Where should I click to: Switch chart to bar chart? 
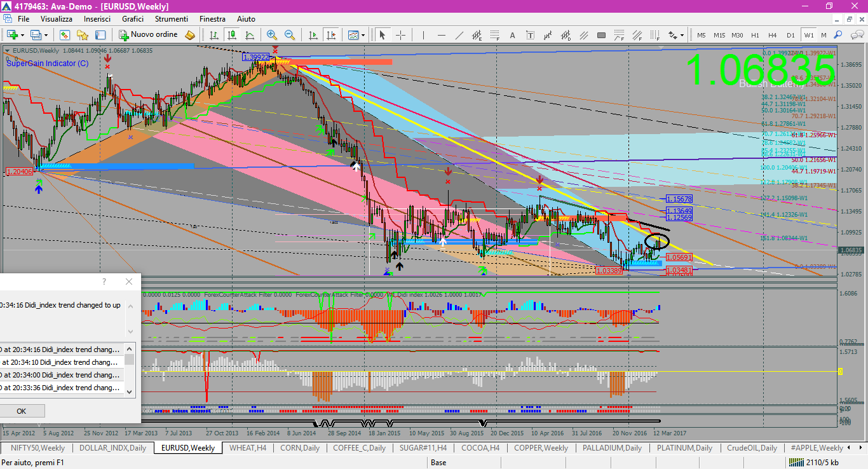coord(214,35)
